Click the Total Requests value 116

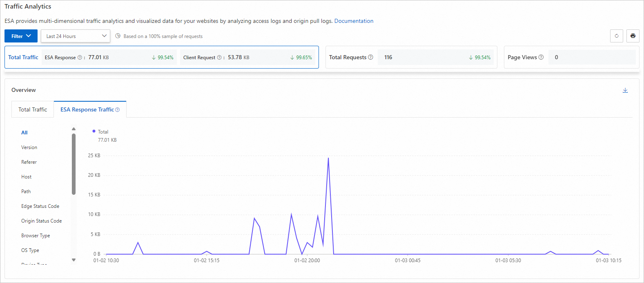pyautogui.click(x=388, y=57)
